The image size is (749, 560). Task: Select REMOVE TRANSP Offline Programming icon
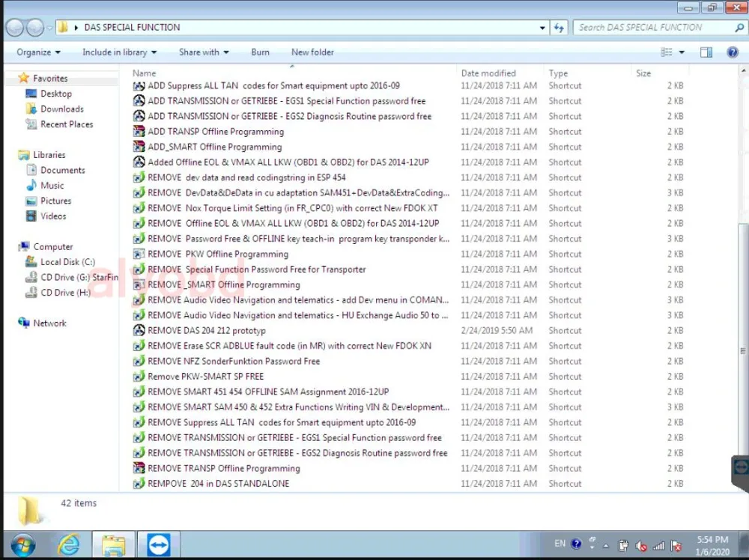tap(139, 468)
